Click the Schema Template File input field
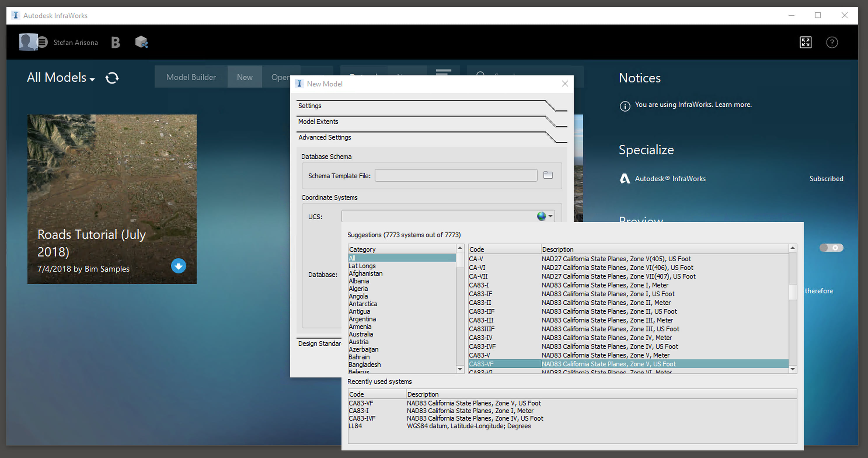This screenshot has width=868, height=458. pos(456,175)
